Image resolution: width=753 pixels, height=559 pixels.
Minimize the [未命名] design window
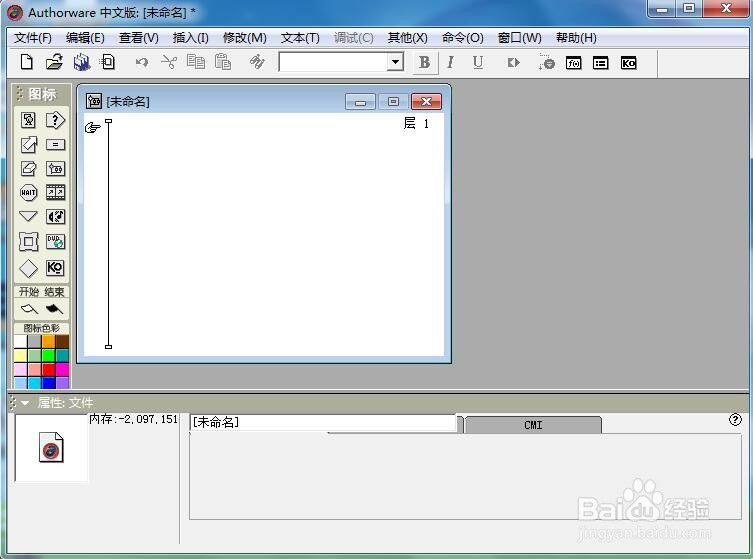360,101
